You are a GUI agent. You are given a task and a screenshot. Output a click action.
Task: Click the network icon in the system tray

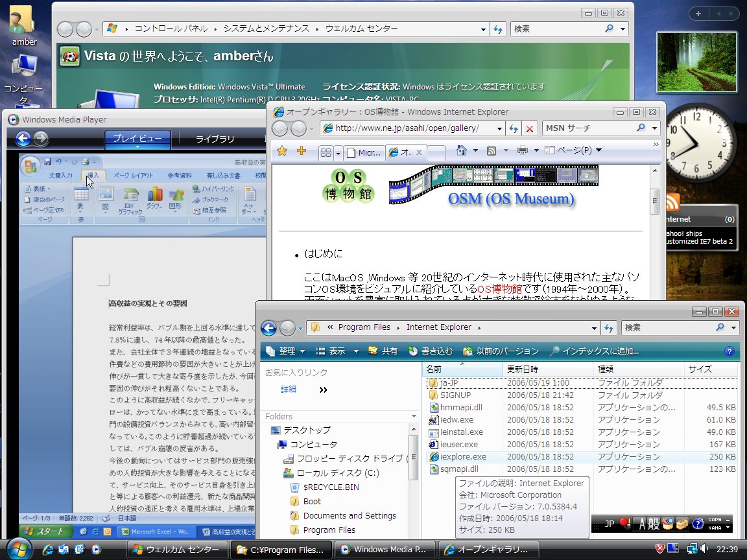click(x=693, y=548)
